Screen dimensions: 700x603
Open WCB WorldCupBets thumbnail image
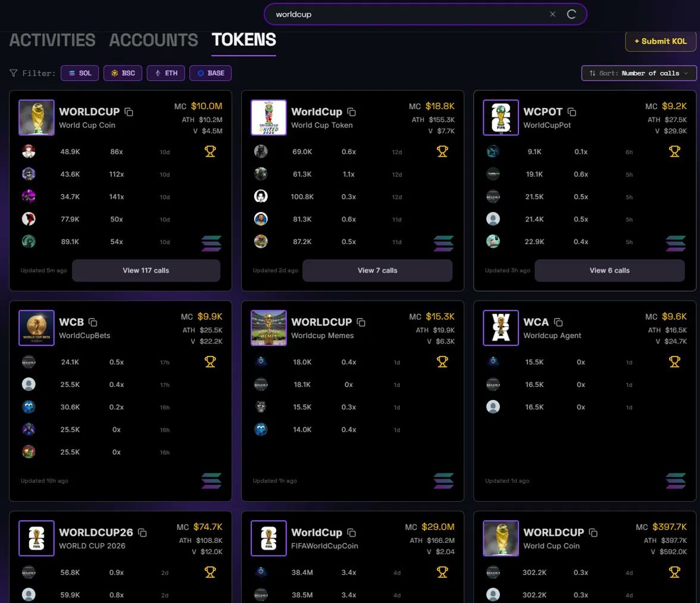tap(37, 327)
